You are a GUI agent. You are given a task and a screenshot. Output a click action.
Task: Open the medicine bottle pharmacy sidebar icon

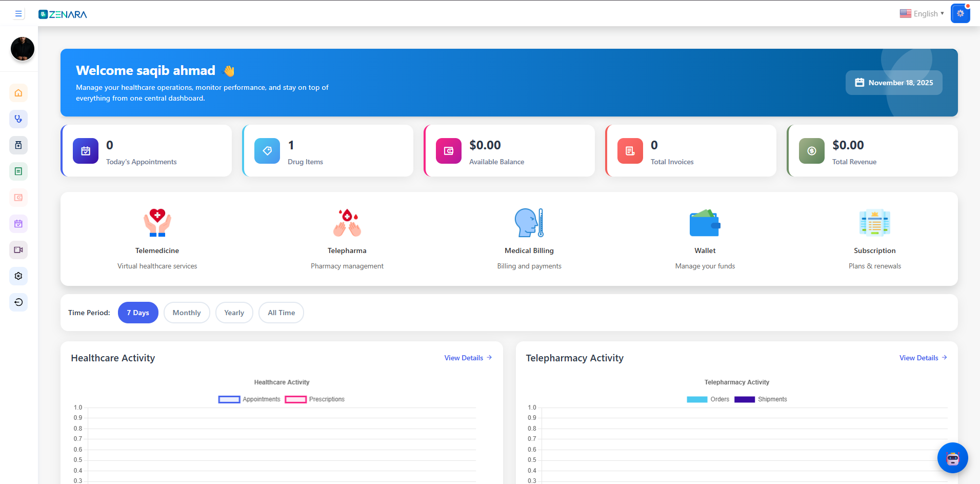pyautogui.click(x=18, y=145)
